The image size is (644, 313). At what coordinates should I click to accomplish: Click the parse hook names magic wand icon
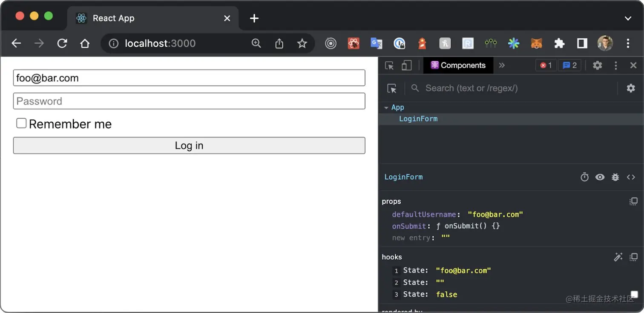coord(618,257)
